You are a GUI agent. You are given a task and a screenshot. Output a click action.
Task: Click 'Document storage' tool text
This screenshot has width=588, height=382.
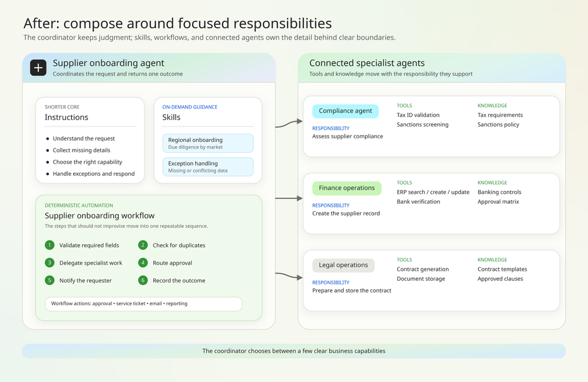(x=421, y=278)
